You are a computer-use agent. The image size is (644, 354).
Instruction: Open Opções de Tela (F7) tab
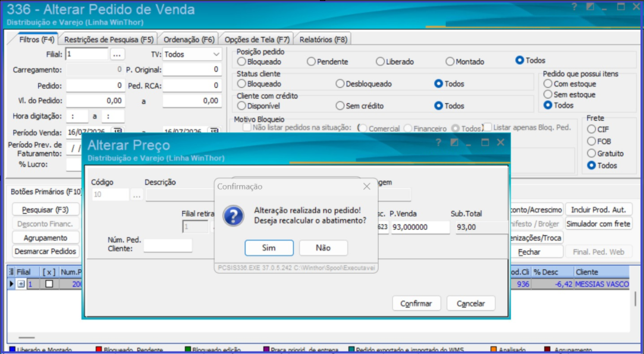pos(257,40)
